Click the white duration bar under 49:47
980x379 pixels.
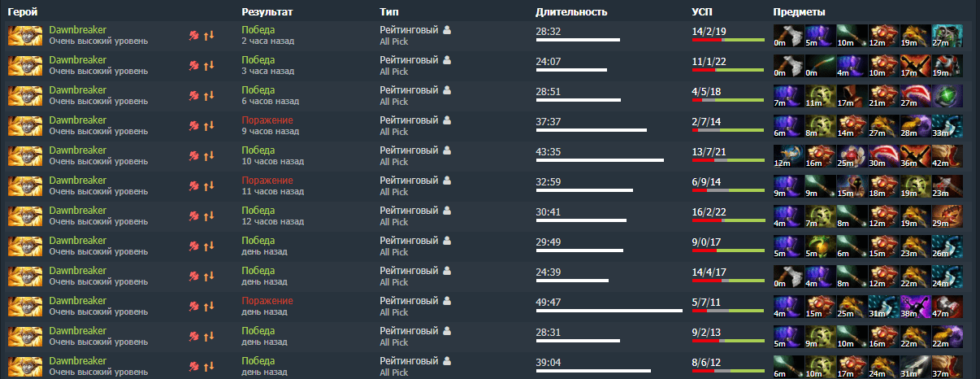[x=609, y=311]
